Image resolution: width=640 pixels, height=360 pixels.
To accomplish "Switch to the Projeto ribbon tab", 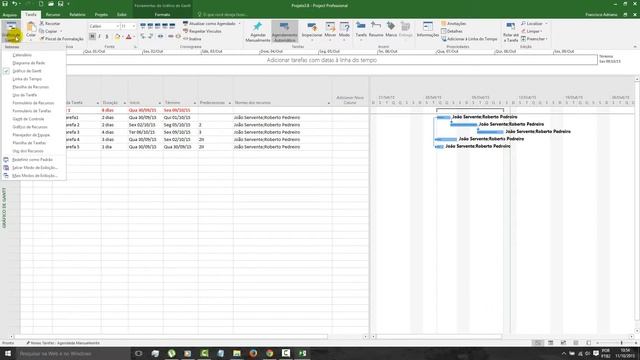I will (x=101, y=15).
